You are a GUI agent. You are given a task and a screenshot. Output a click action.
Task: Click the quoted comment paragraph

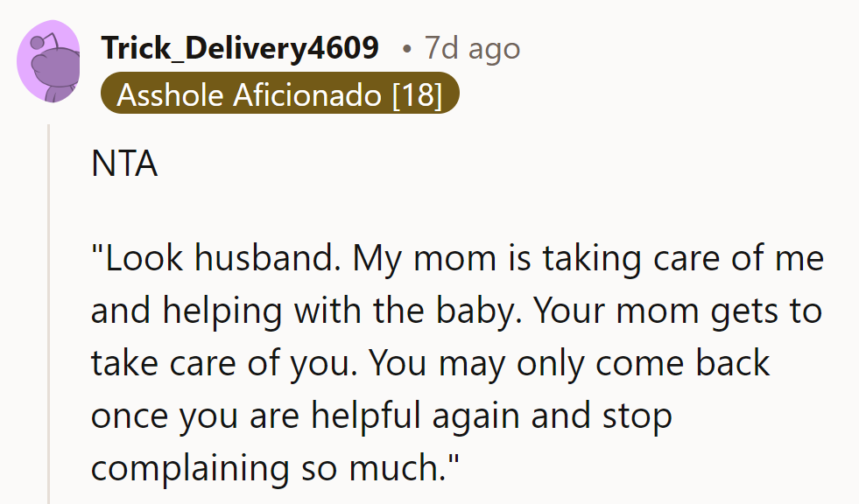click(x=455, y=363)
